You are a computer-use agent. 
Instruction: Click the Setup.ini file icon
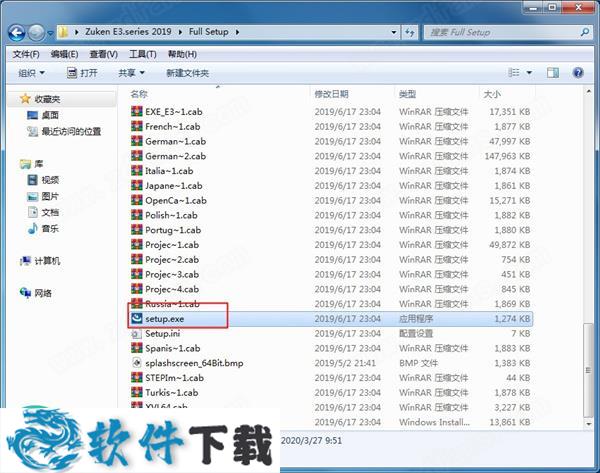[137, 334]
